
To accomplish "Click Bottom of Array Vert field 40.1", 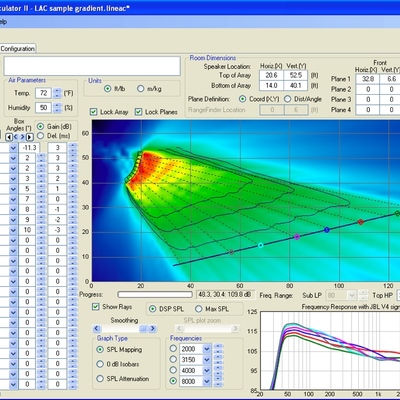I will click(296, 85).
